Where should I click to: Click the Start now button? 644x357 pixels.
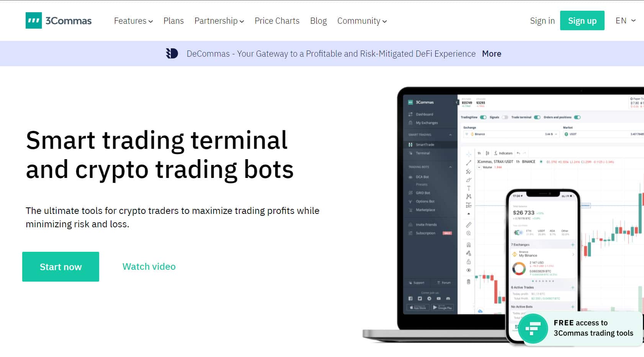pyautogui.click(x=60, y=267)
